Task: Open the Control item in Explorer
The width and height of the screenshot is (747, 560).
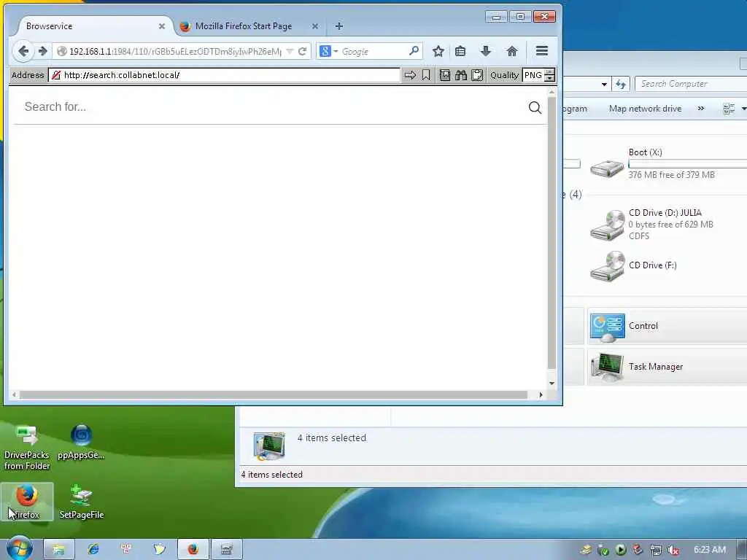Action: click(x=667, y=326)
